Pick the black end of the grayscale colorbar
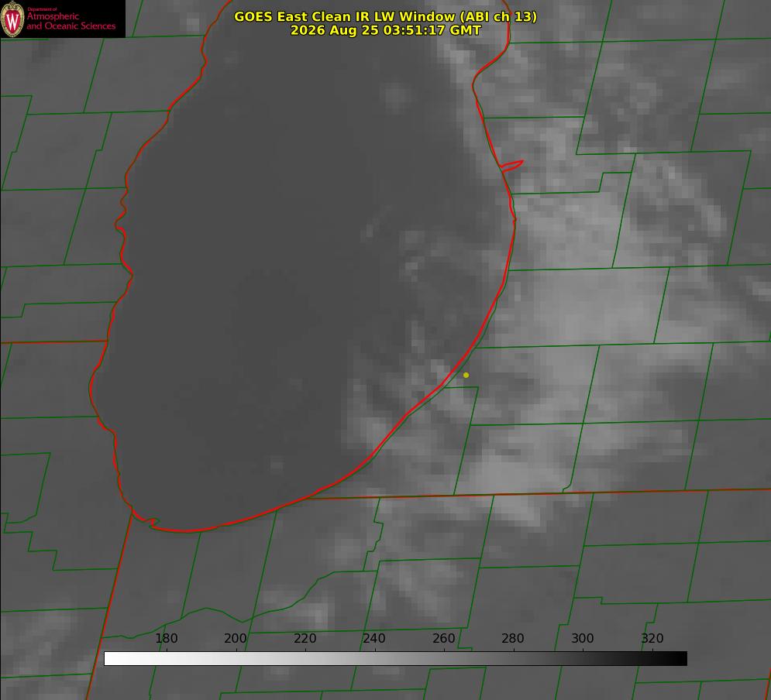Viewport: 771px width, 700px height. pyautogui.click(x=680, y=659)
